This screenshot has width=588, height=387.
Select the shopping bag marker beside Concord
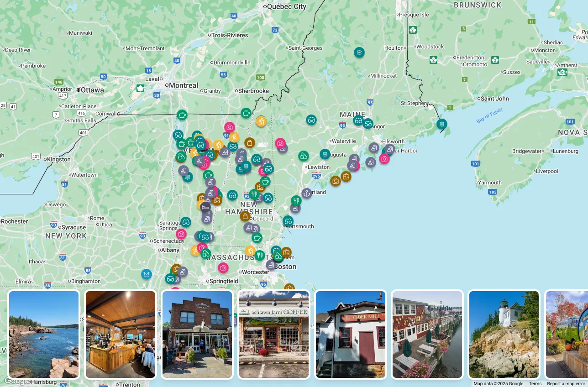coord(245,216)
